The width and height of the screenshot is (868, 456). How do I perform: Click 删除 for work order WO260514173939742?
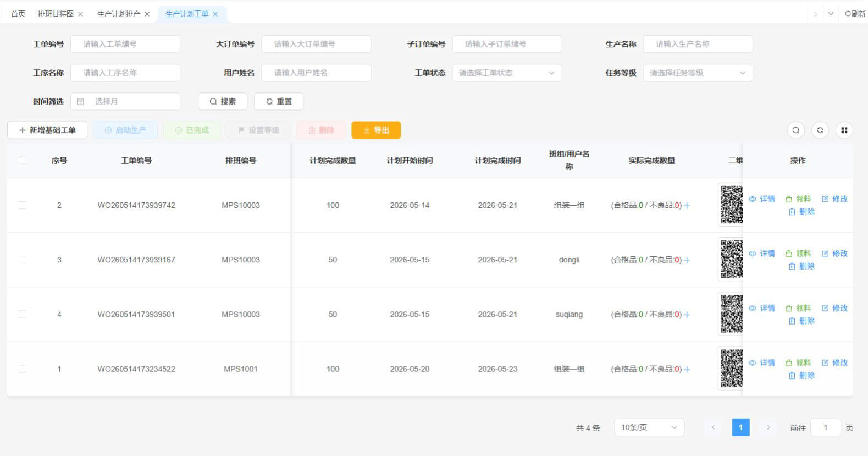[801, 212]
